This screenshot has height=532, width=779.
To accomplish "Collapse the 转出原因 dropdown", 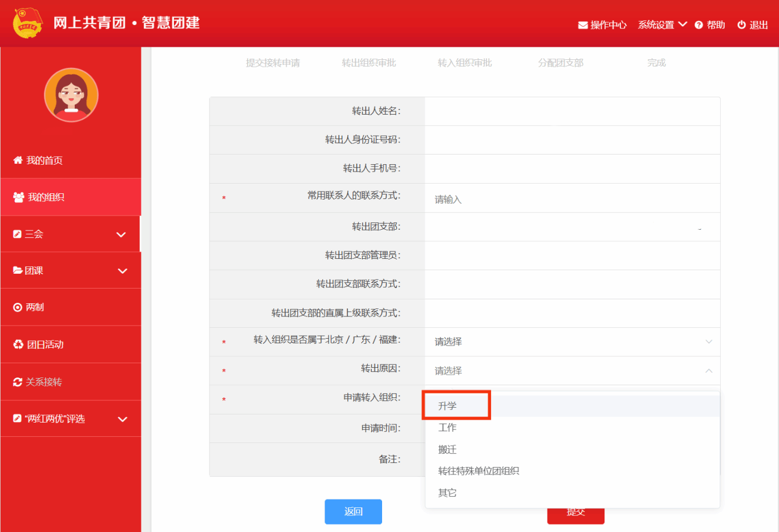I will click(x=708, y=371).
